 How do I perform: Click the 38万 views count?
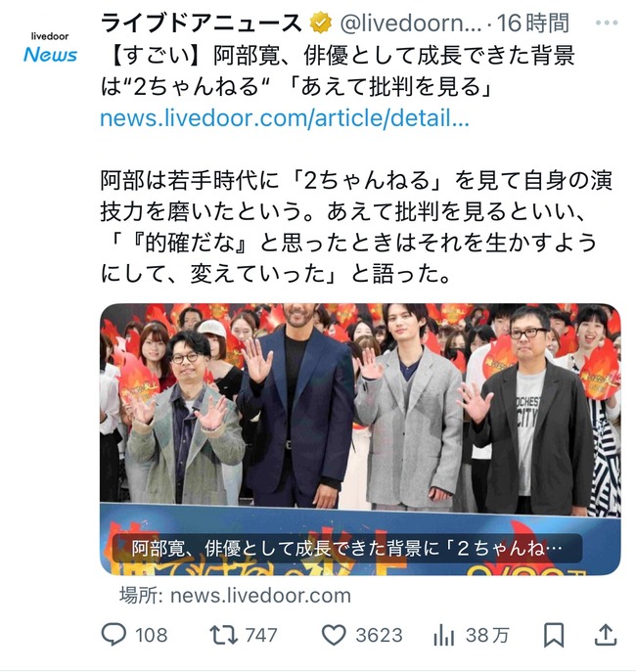pos(487,635)
